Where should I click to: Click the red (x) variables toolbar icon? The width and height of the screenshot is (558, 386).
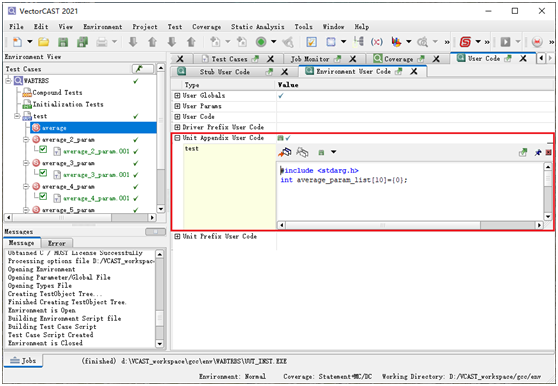(377, 42)
